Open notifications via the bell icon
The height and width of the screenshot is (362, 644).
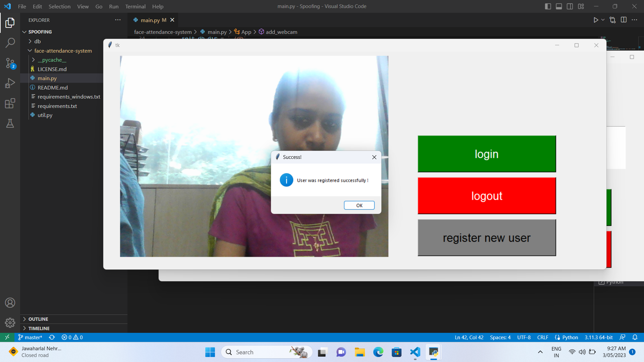tap(636, 337)
